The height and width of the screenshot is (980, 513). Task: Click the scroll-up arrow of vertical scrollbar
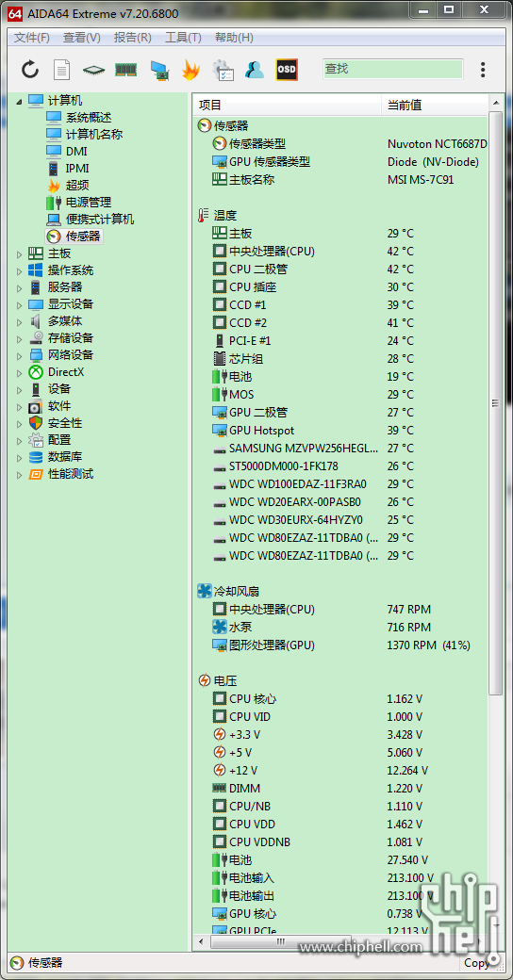coord(495,103)
